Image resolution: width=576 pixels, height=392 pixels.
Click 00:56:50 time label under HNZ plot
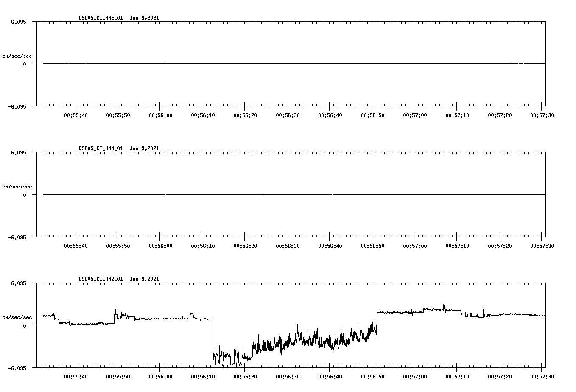pos(372,377)
